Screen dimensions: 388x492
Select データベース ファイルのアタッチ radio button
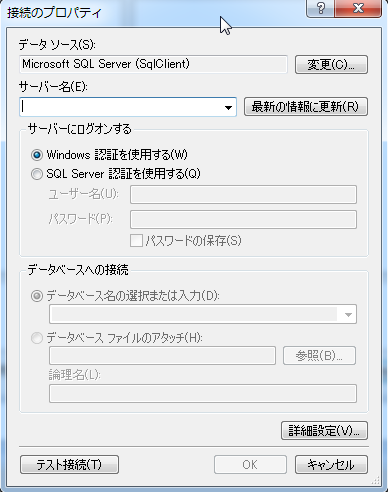pyautogui.click(x=37, y=338)
